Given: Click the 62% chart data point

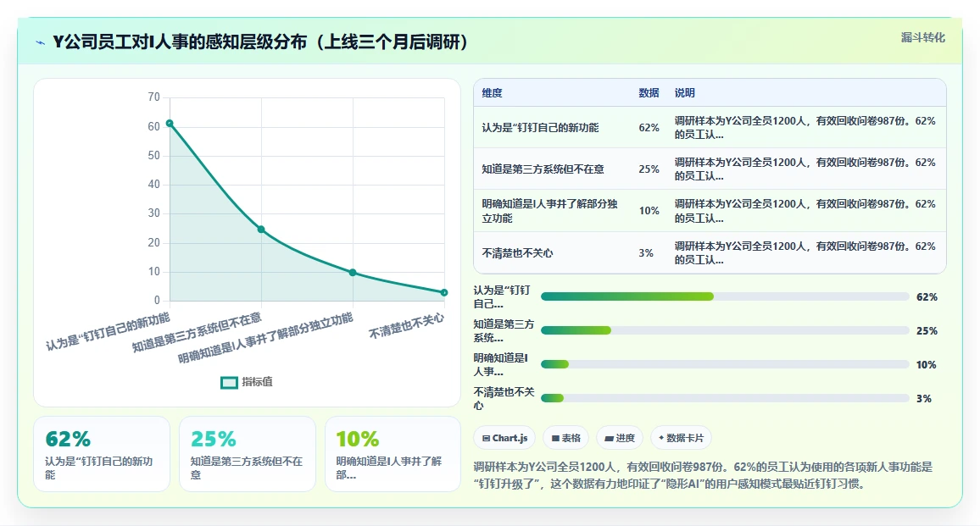Looking at the screenshot, I should [170, 123].
